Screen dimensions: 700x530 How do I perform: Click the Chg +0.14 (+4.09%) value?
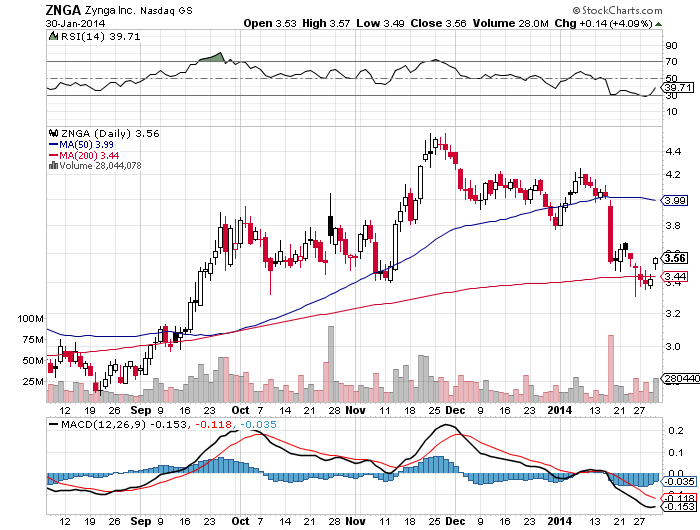(603, 23)
